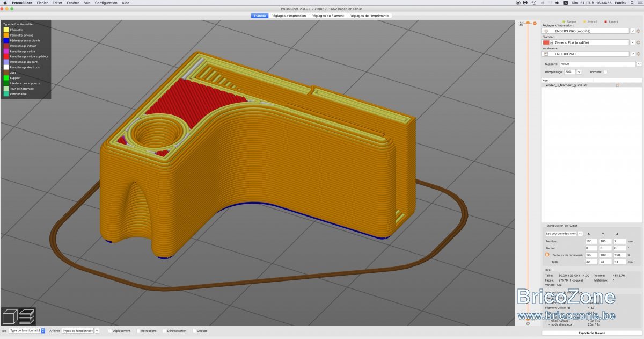Click the bottom handle of the layer slider
This screenshot has height=339, width=644.
[528, 319]
